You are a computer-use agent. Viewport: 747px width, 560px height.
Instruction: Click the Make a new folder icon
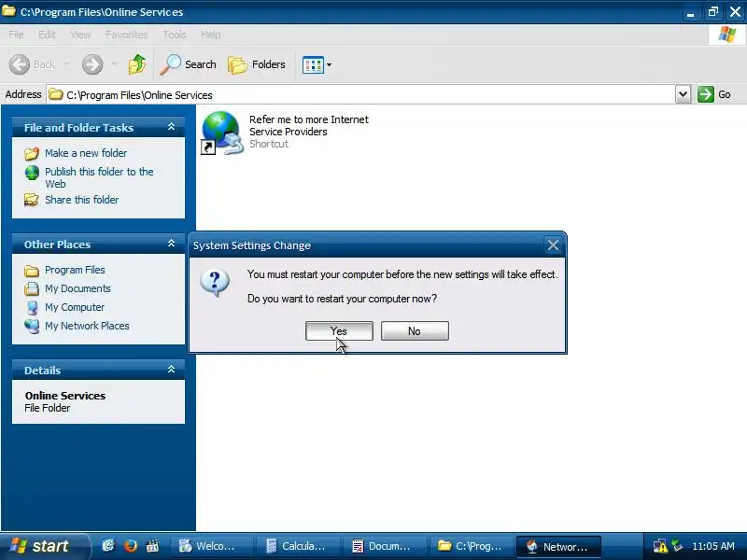[x=32, y=153]
